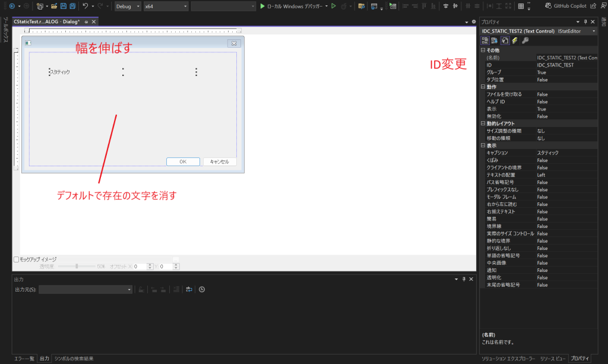Click the Open File folder icon
Image resolution: width=608 pixels, height=364 pixels.
point(54,6)
